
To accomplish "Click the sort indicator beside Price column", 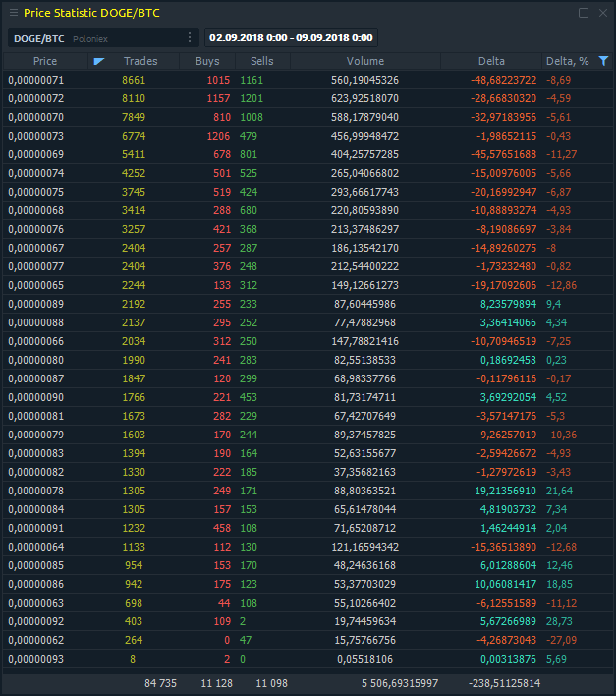I will coord(98,61).
